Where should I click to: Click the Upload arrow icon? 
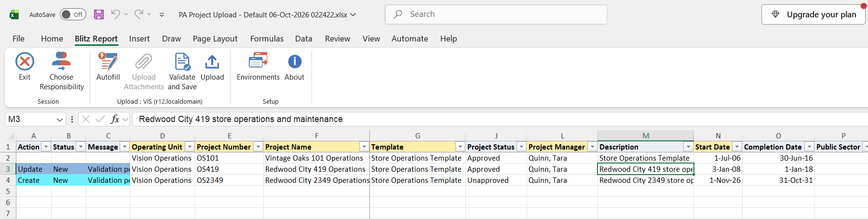click(212, 62)
